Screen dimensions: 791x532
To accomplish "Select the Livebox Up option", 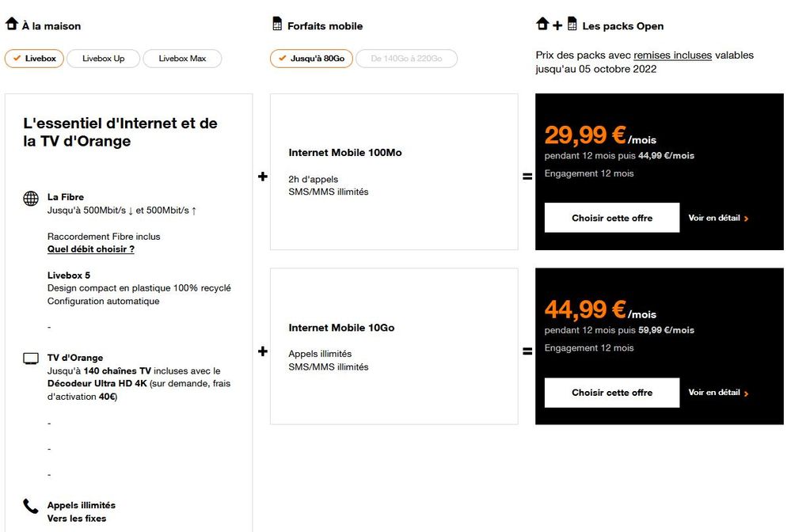I will pos(103,59).
